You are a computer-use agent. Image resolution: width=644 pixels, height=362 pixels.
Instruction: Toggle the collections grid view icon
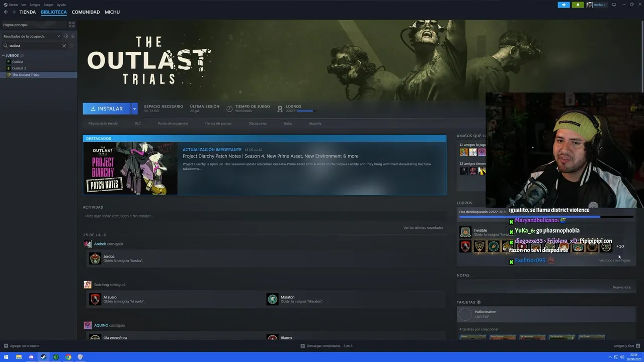pos(71,24)
